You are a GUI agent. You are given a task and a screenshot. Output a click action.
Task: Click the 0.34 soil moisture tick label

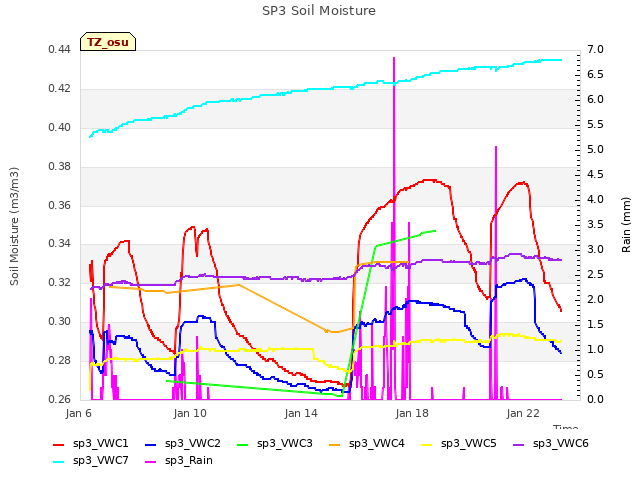pos(60,244)
